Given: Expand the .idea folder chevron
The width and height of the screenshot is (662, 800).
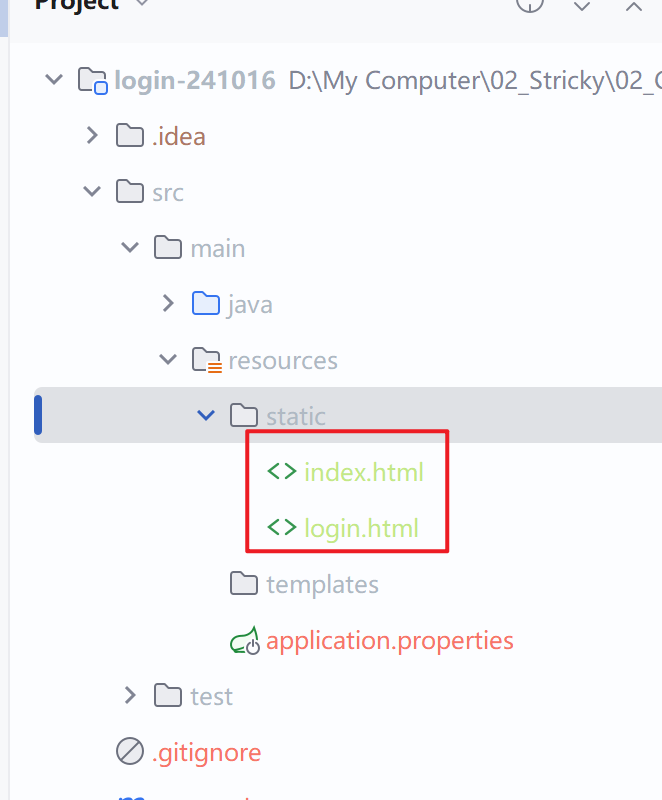Looking at the screenshot, I should [x=92, y=136].
